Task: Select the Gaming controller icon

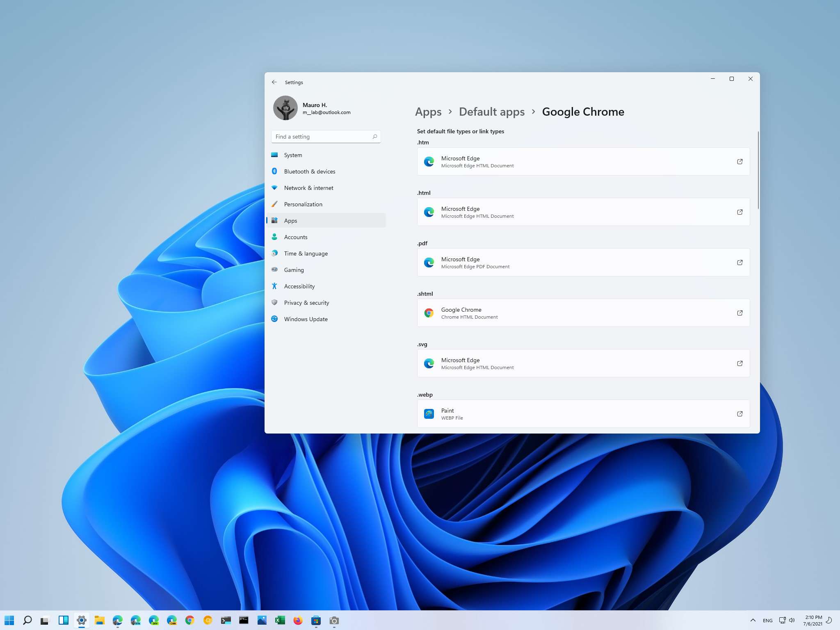Action: coord(274,269)
